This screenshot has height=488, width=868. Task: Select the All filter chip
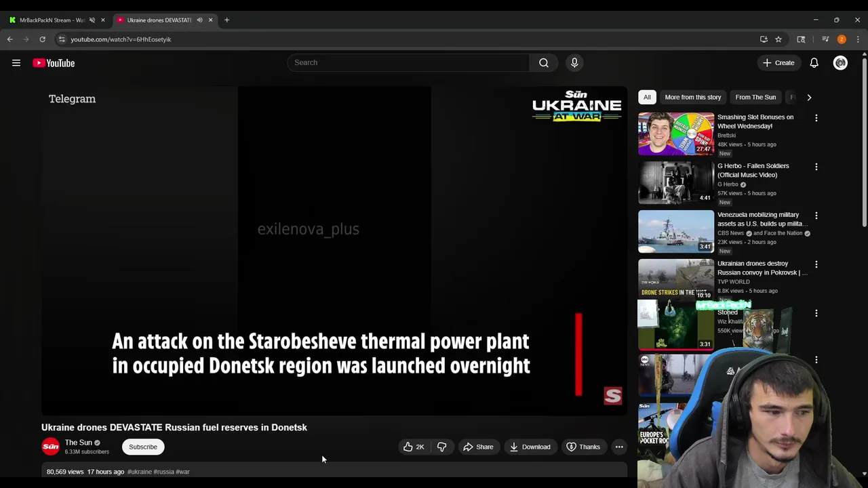click(x=647, y=97)
